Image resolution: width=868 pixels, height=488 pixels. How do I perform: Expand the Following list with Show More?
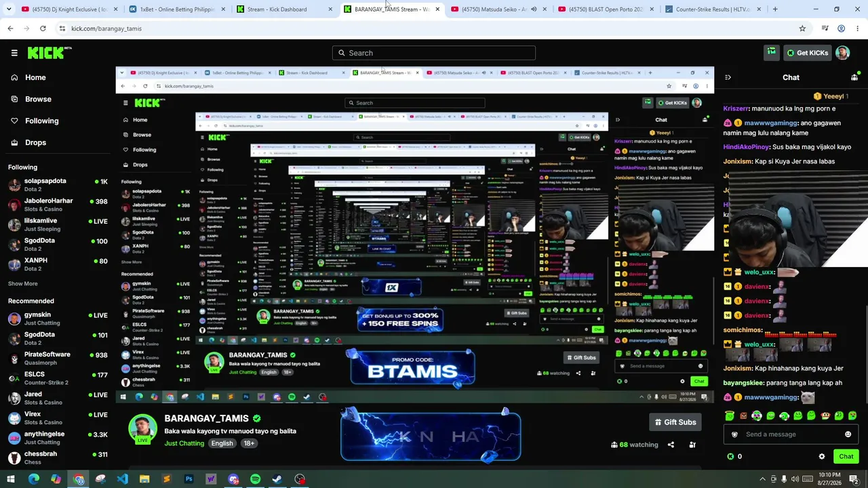click(x=23, y=284)
